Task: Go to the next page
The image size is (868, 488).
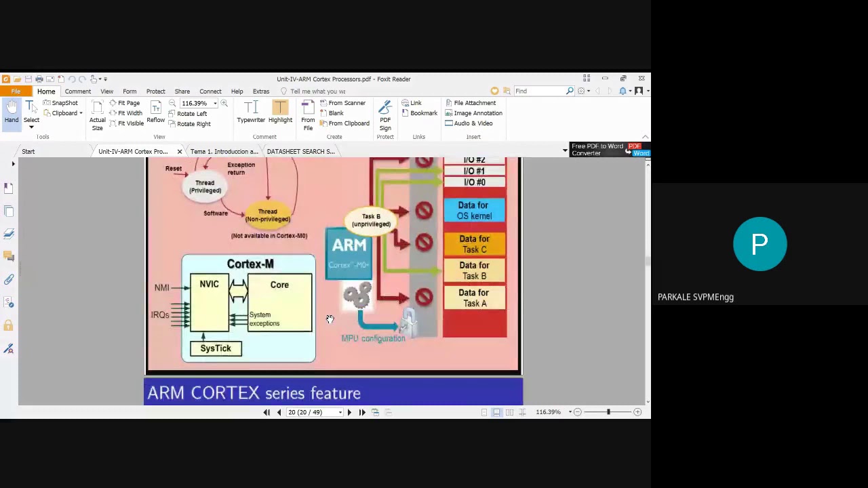Action: coord(349,412)
